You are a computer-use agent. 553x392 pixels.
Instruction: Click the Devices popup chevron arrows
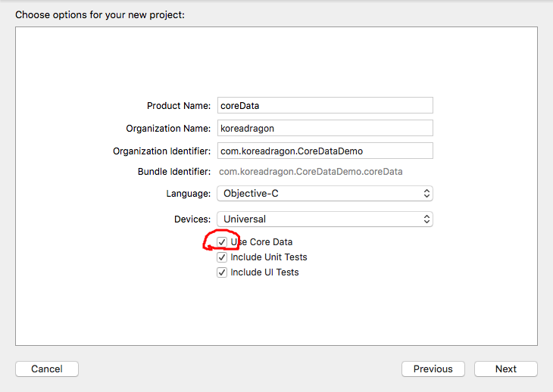[x=427, y=219]
